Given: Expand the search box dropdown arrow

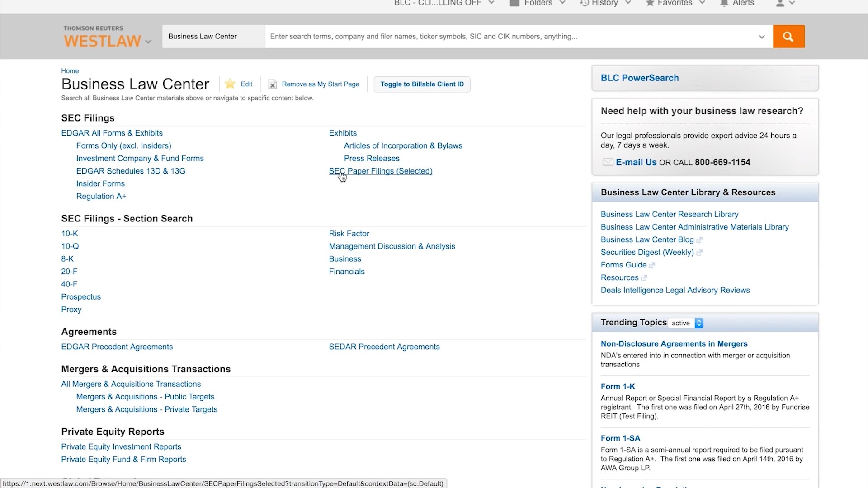Looking at the screenshot, I should [x=762, y=37].
